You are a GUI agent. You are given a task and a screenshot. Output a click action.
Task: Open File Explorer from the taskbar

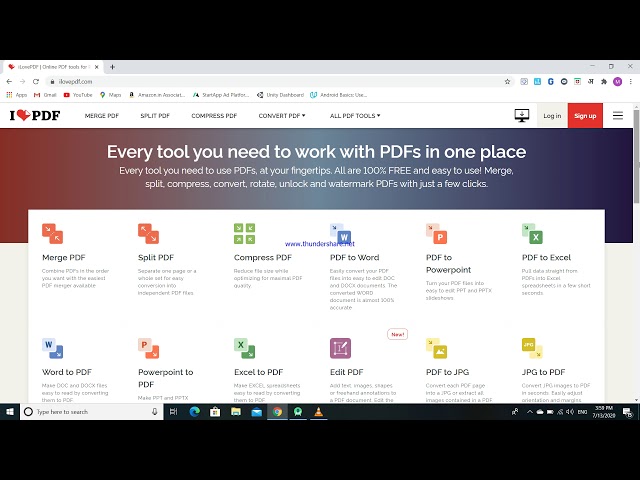click(x=236, y=412)
